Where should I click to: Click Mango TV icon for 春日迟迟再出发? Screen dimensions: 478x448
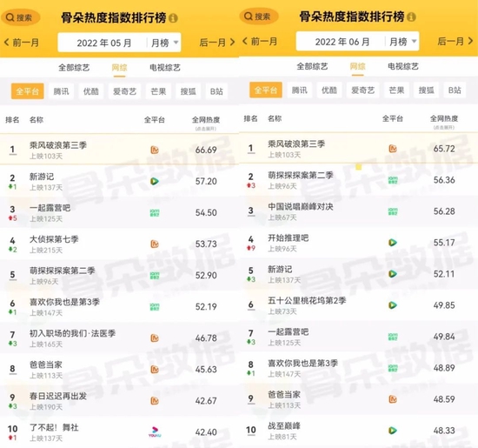pos(155,401)
